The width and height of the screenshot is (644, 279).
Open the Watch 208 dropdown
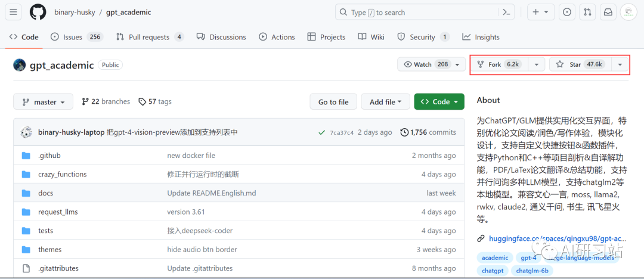coord(431,64)
